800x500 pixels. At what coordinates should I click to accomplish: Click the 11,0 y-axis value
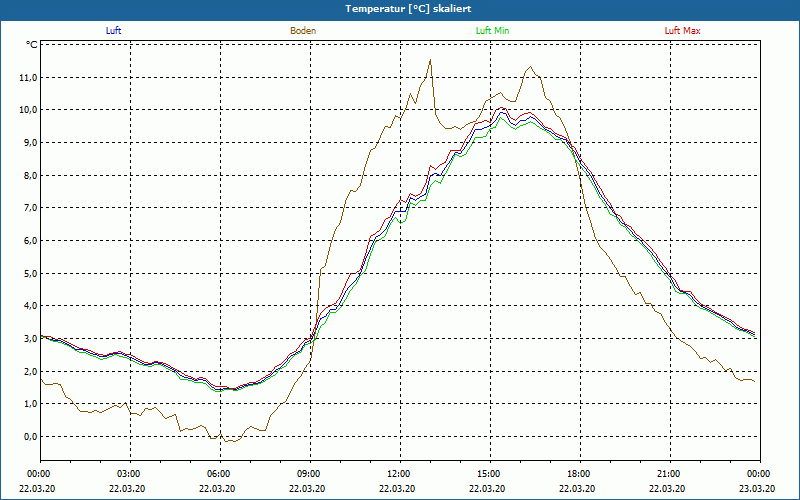(x=29, y=78)
